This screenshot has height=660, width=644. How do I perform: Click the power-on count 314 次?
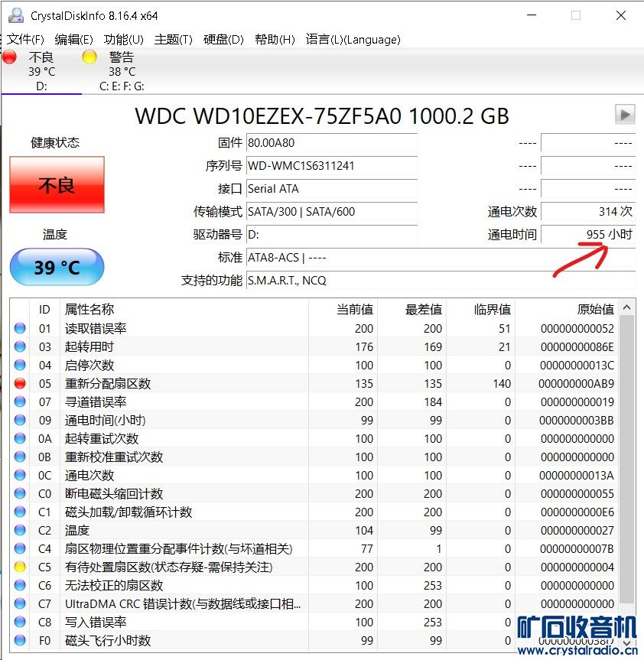click(x=588, y=212)
